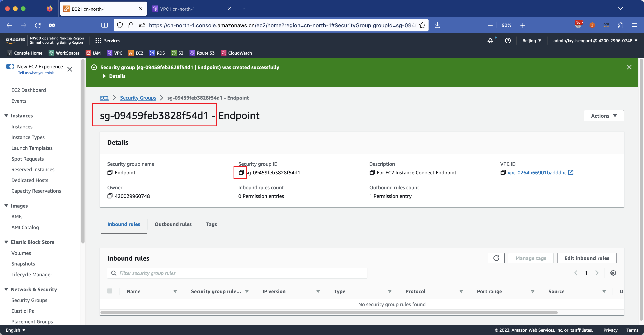The height and width of the screenshot is (335, 644).
Task: Toggle browser sidebar panel icon
Action: (105, 25)
